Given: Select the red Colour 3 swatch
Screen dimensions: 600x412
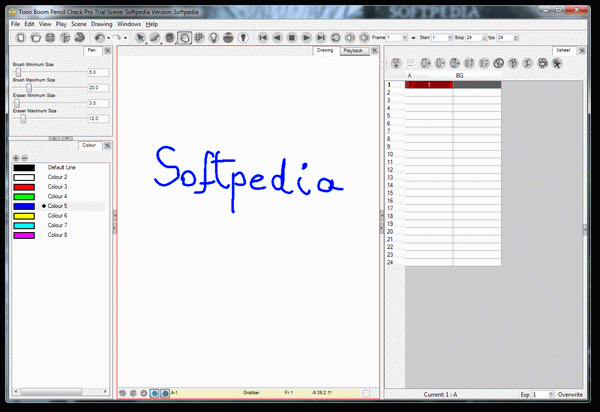Looking at the screenshot, I should [24, 187].
